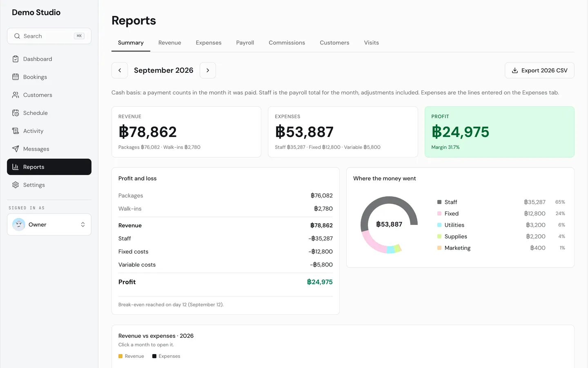
Task: Click the Fixed pink color swatch
Action: (x=439, y=213)
